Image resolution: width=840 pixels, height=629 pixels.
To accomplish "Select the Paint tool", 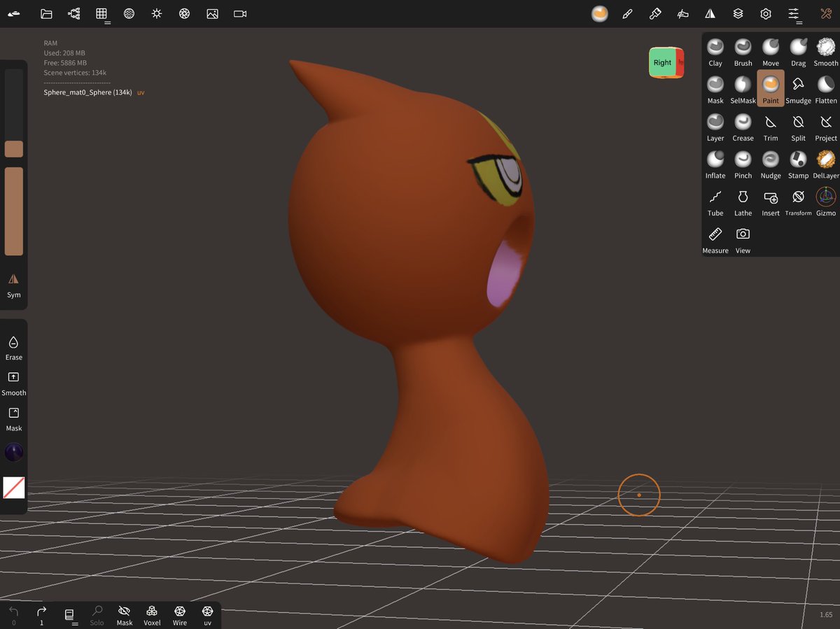I will 771,88.
